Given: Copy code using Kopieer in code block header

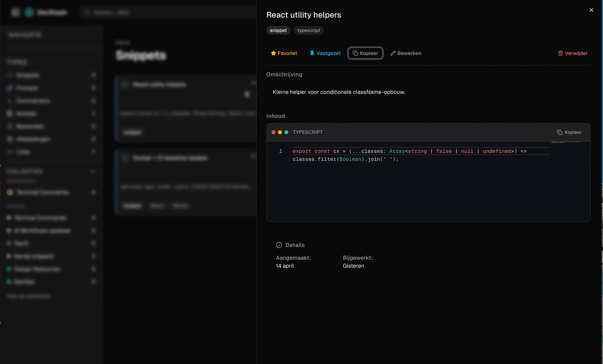Looking at the screenshot, I should point(569,132).
